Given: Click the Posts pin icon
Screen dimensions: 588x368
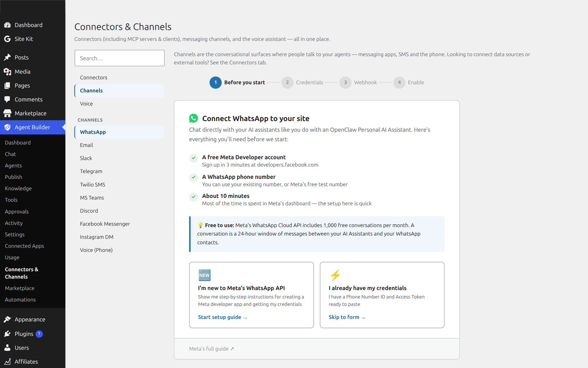Looking at the screenshot, I should click(x=7, y=58).
